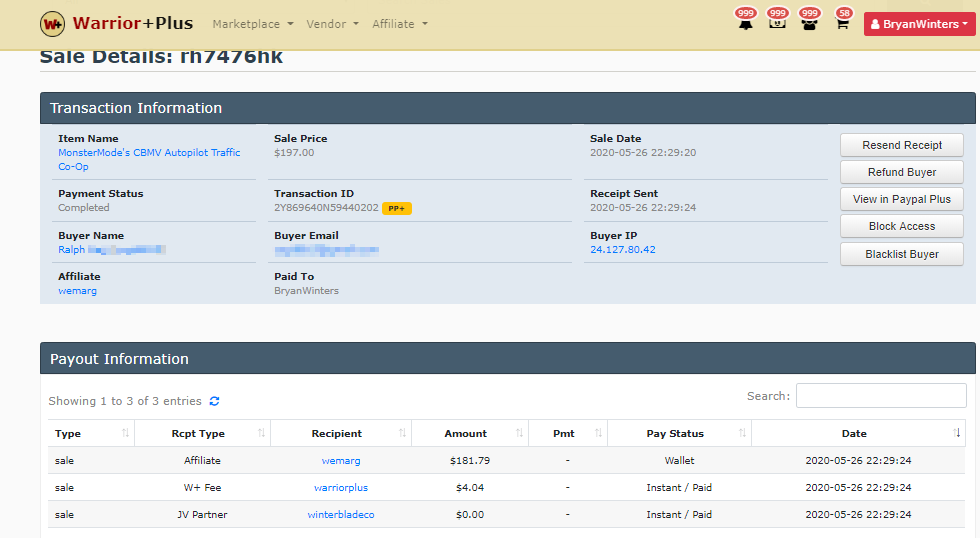
Task: Expand the Affiliate menu
Action: [400, 24]
